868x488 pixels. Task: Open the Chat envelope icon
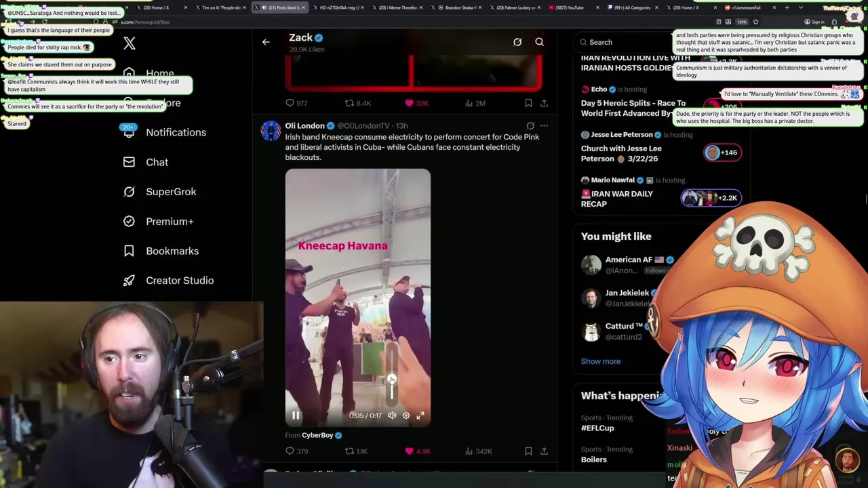tap(129, 162)
